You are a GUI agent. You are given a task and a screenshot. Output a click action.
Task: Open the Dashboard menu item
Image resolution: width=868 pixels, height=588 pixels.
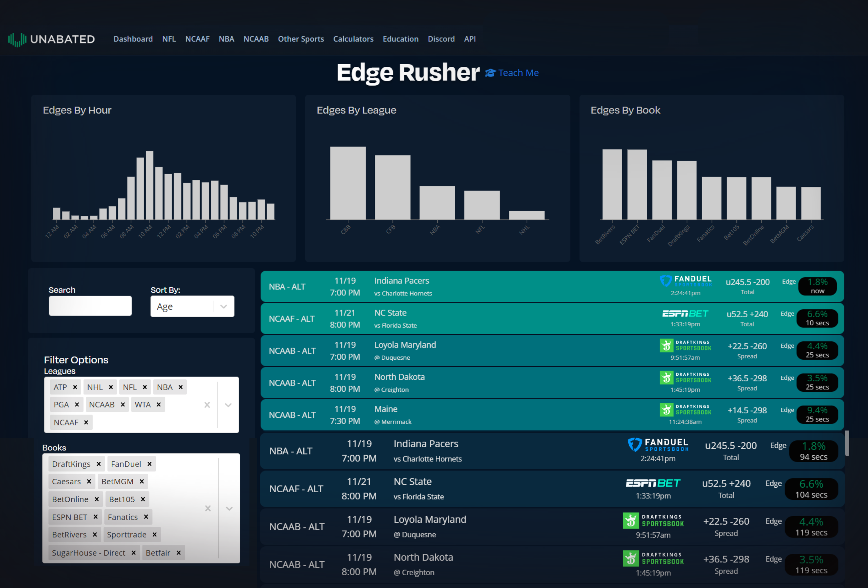click(x=133, y=39)
